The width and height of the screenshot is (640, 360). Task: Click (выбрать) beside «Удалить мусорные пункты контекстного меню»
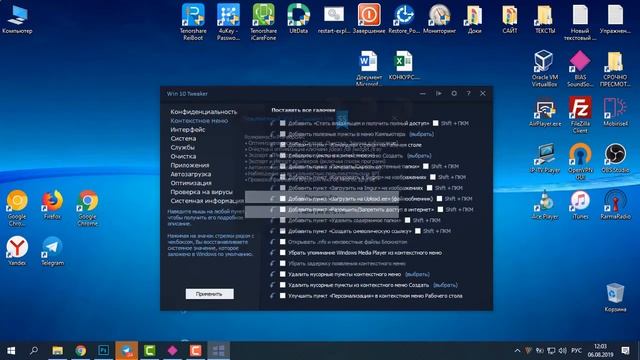pos(417,274)
